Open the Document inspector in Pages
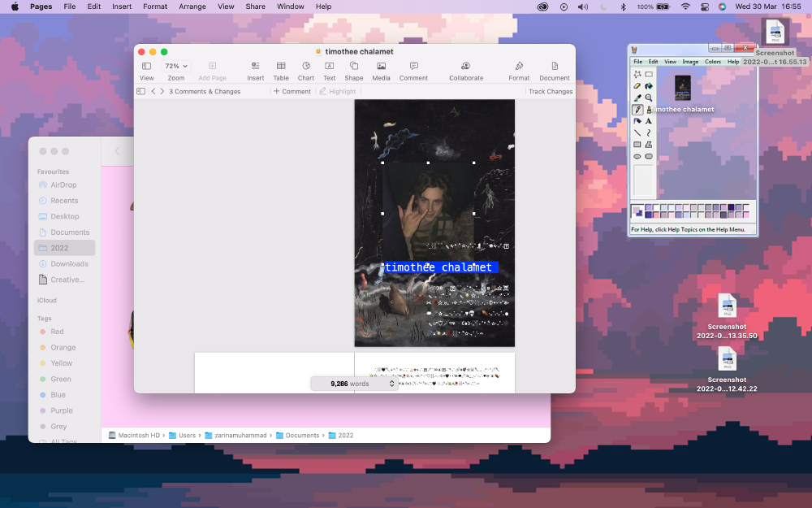This screenshot has width=812, height=508. 555,71
